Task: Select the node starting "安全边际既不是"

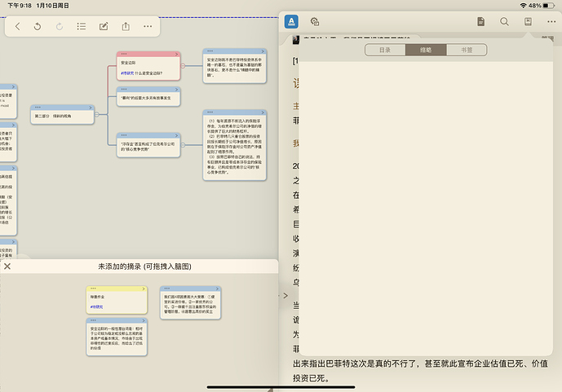Action: [x=234, y=68]
